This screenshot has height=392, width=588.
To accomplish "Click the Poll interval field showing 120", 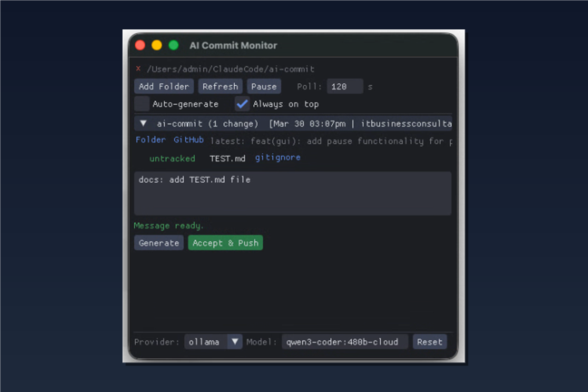I will 345,86.
